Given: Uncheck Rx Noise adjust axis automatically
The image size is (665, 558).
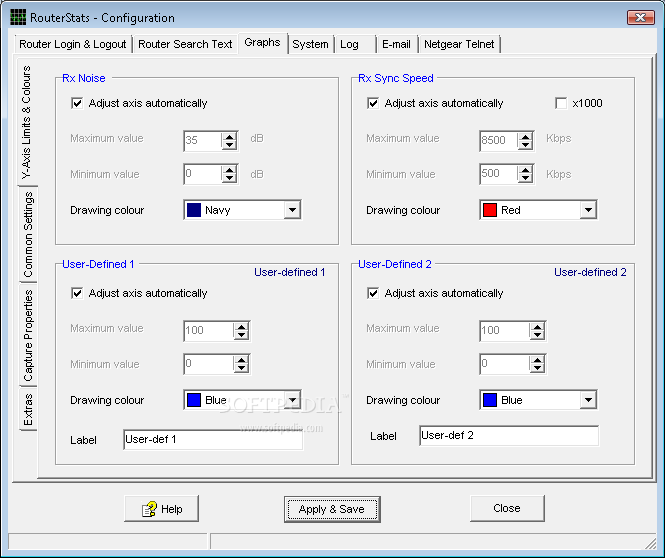Looking at the screenshot, I should pos(77,103).
